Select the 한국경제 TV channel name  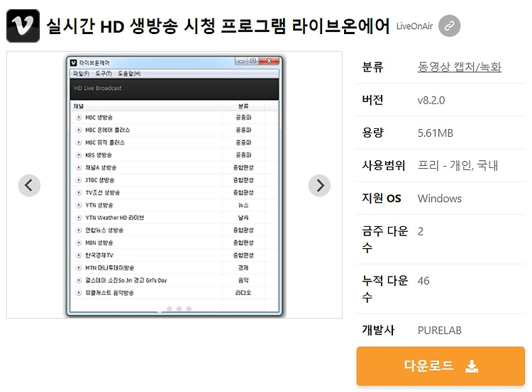[99, 255]
